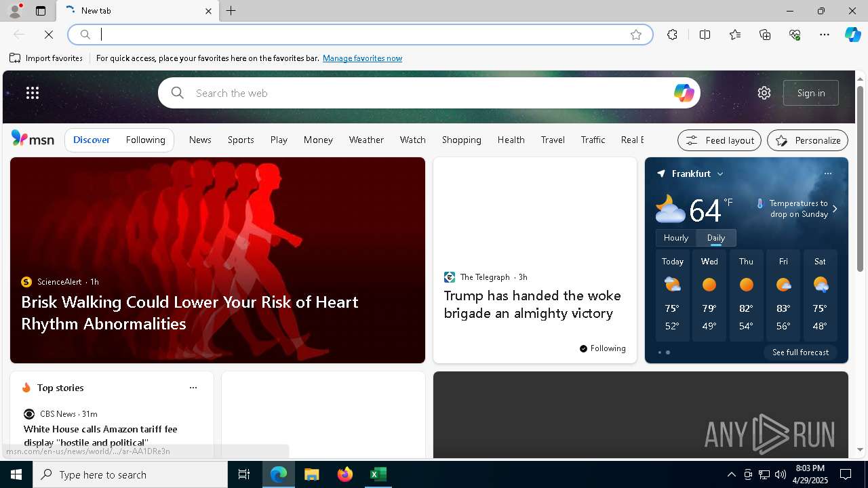Select the Discover feed tab
The width and height of the screenshot is (868, 488).
pyautogui.click(x=92, y=140)
